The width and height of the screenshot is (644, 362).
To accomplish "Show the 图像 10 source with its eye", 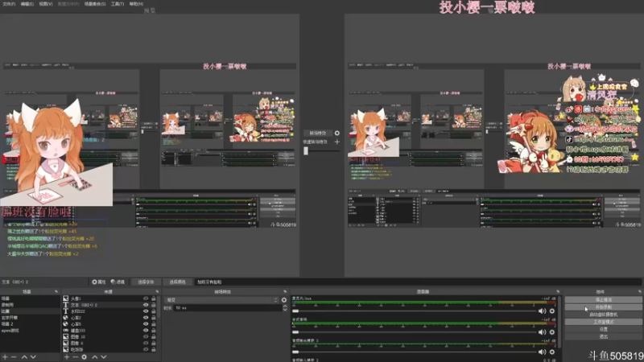I will 146,336.
